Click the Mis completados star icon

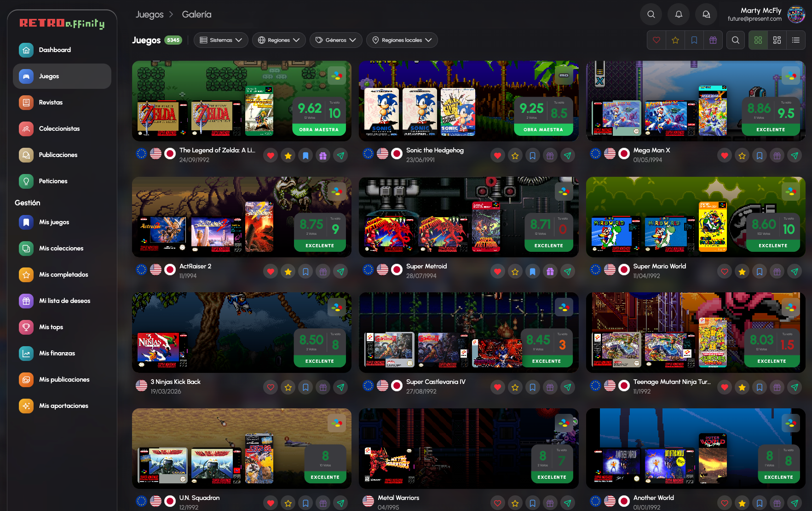click(x=26, y=274)
